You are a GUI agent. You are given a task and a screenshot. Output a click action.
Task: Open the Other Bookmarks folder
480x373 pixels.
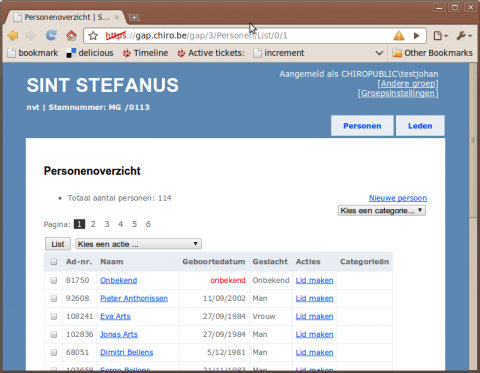coord(432,53)
